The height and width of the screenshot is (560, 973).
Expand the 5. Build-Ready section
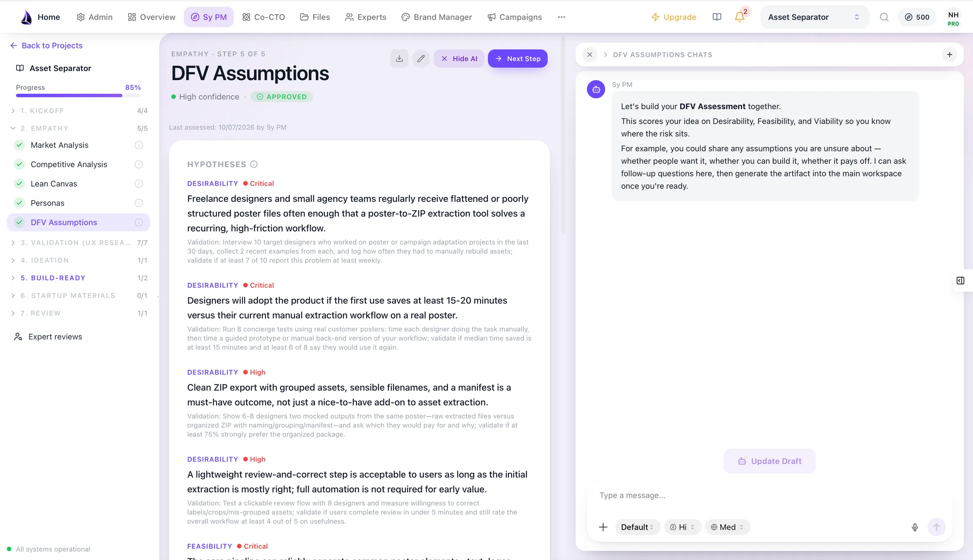pos(79,278)
